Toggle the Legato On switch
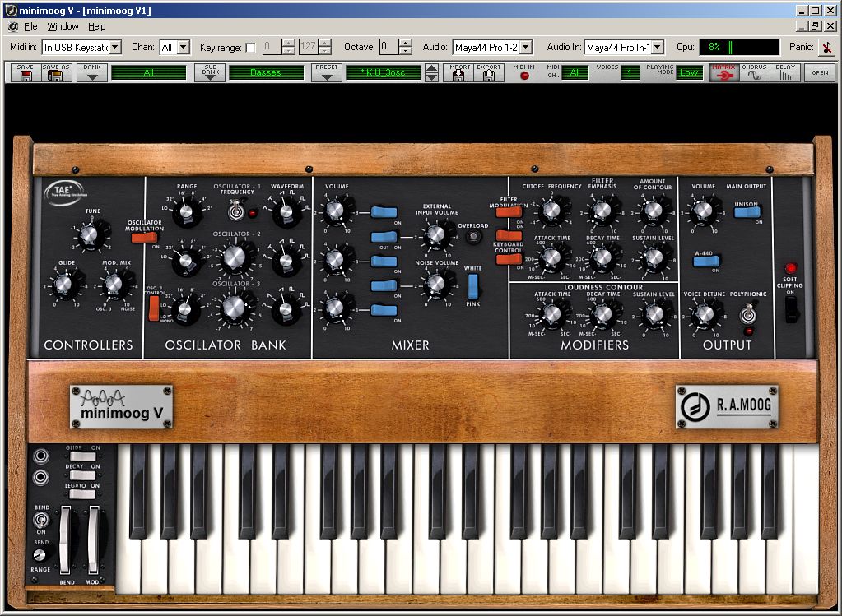This screenshot has height=616, width=842. 82,494
